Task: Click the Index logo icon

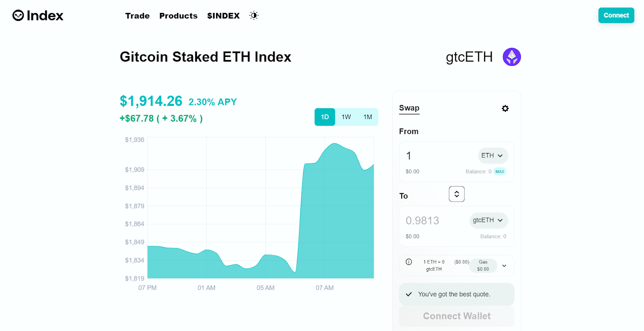Action: coord(18,15)
